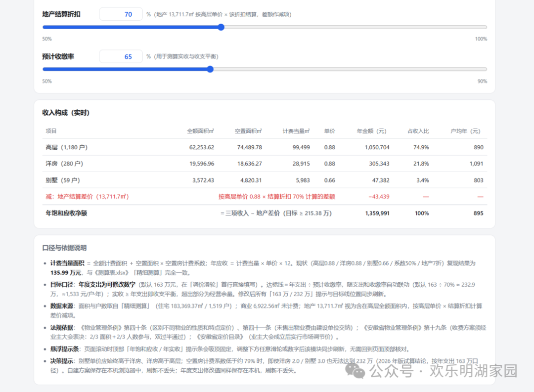Click the 28,915 billing equivalent cell
Screen dimensions: 534x392
(x=302, y=164)
